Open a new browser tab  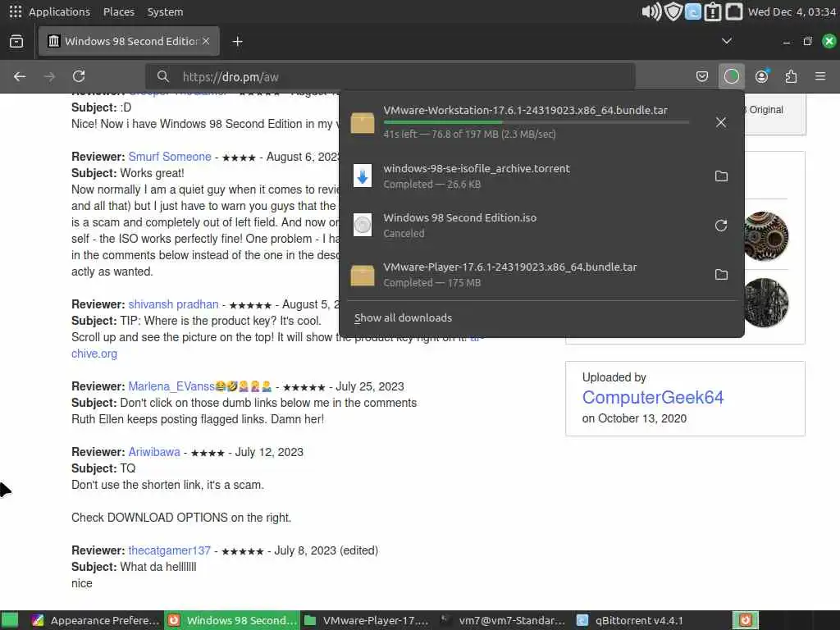tap(237, 41)
